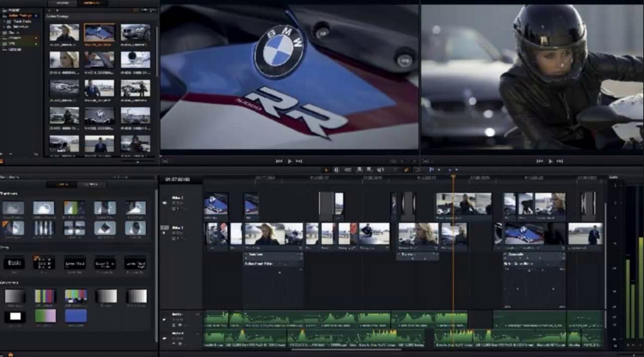Play the source viewer clip
This screenshot has width=644, height=357.
click(x=289, y=161)
